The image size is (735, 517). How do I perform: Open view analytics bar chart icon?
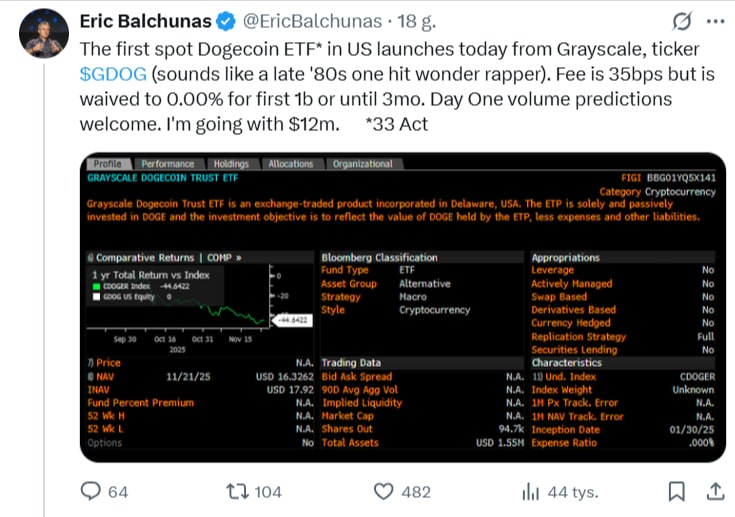[530, 491]
